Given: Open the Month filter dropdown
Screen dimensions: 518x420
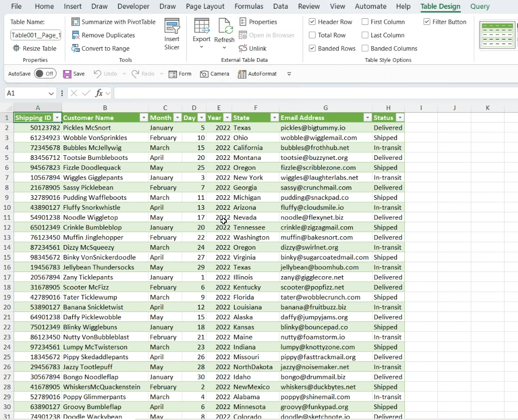Looking at the screenshot, I should pos(178,118).
